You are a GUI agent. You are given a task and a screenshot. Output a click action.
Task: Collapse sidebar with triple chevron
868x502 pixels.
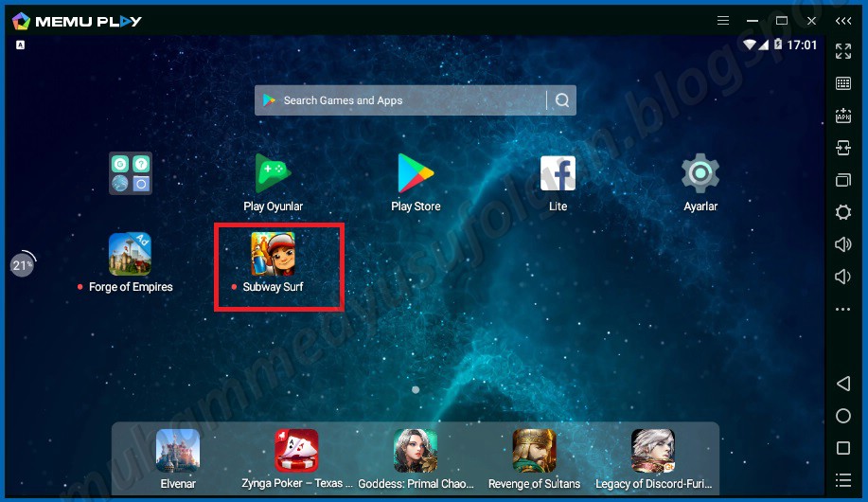843,21
